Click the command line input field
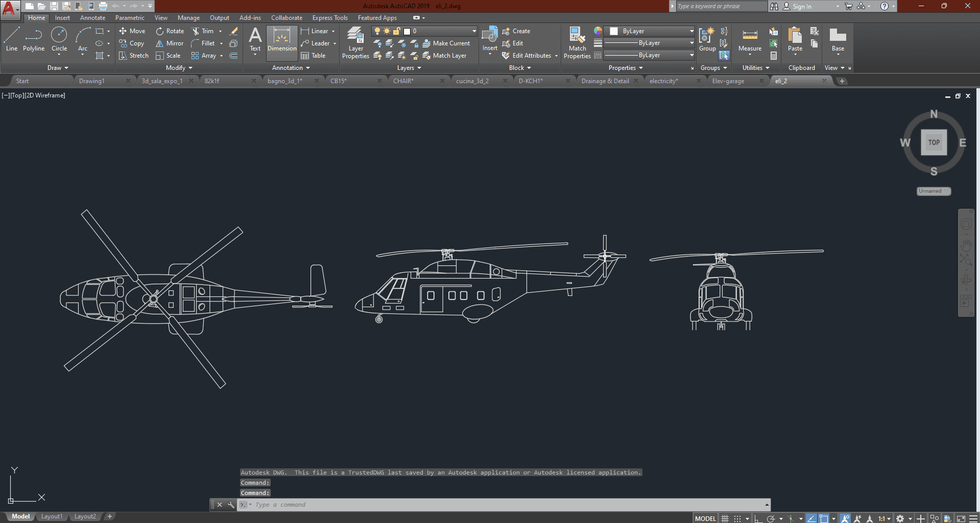The width and height of the screenshot is (980, 523). click(506, 505)
